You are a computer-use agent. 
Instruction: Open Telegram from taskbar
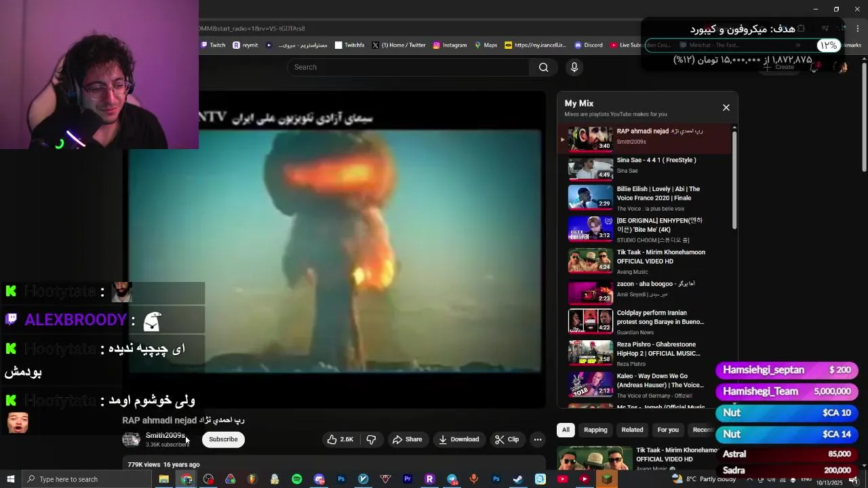[x=452, y=479]
